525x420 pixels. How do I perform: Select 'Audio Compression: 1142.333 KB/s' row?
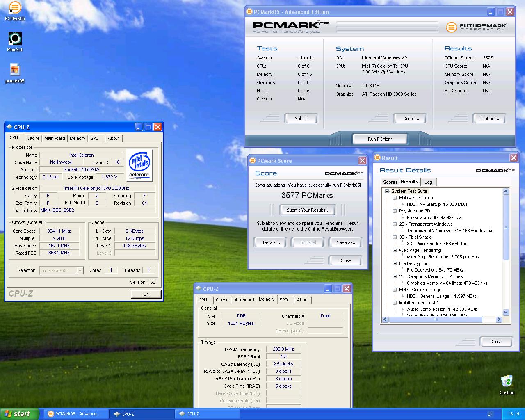pos(442,309)
